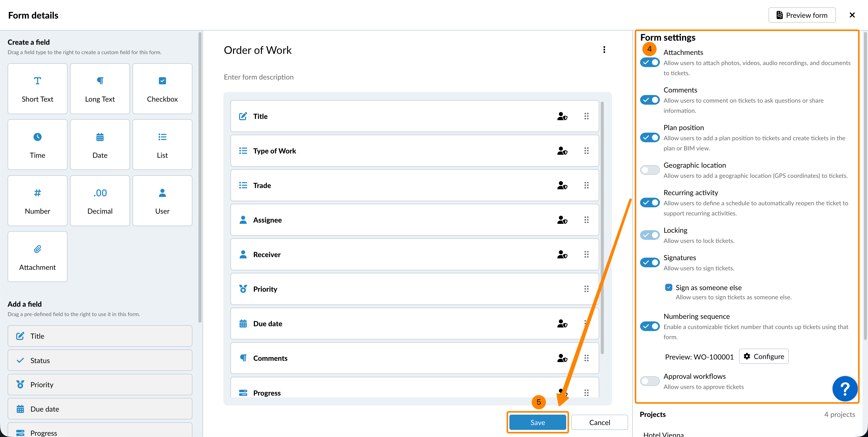This screenshot has width=868, height=437.
Task: Select the pre-defined Due date item
Action: [100, 409]
